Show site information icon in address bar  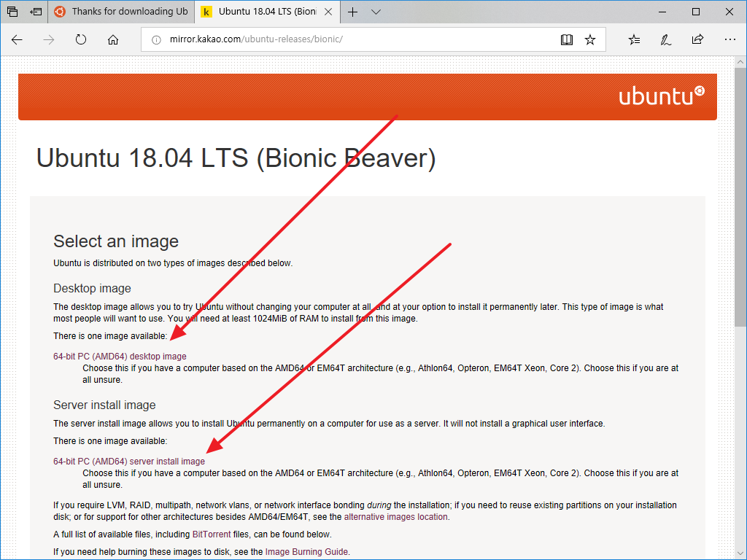tap(156, 40)
